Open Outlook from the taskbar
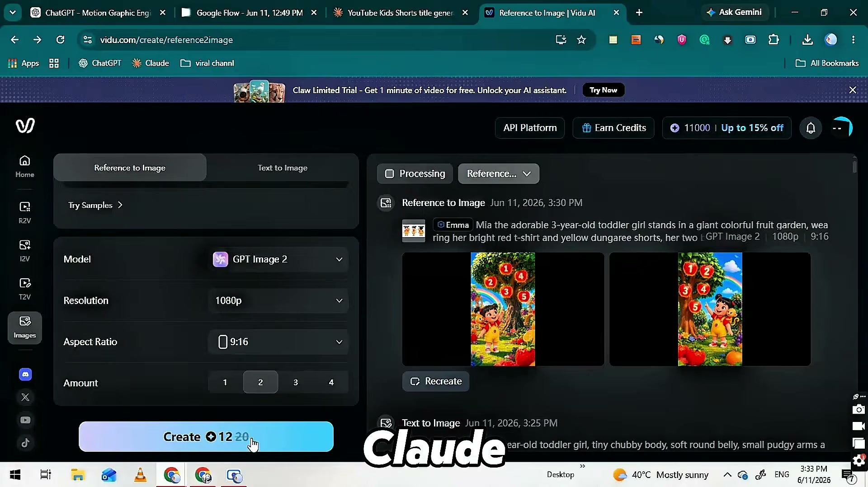The height and width of the screenshot is (487, 868). [x=109, y=475]
